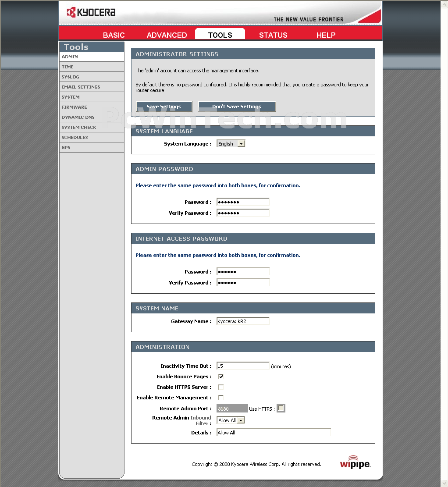Go to DYNAMIC DNS settings
The width and height of the screenshot is (448, 487).
92,117
